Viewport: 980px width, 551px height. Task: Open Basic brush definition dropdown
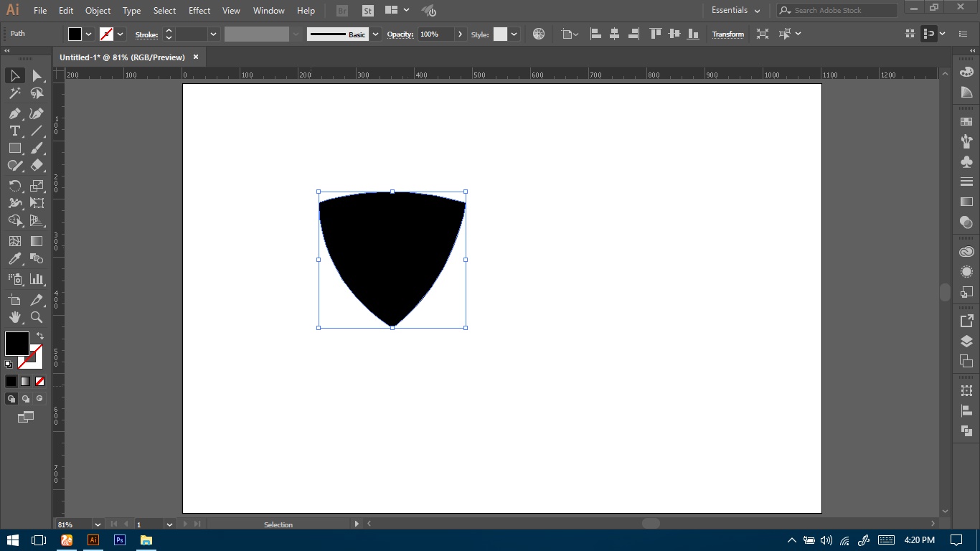pos(375,34)
